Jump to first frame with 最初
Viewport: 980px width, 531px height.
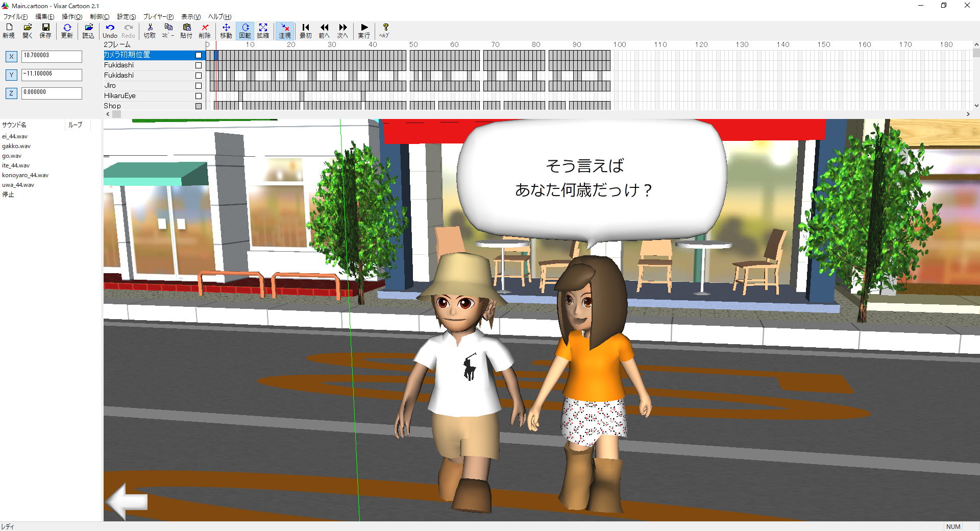click(305, 31)
